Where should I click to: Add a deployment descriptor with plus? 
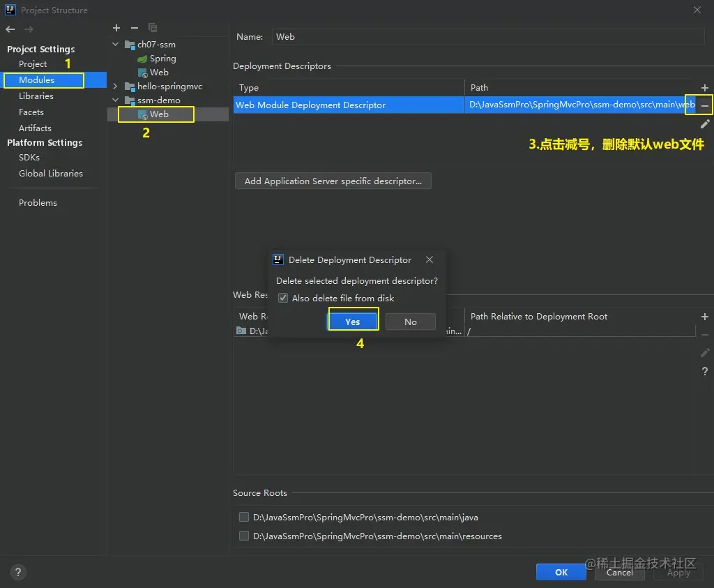704,88
